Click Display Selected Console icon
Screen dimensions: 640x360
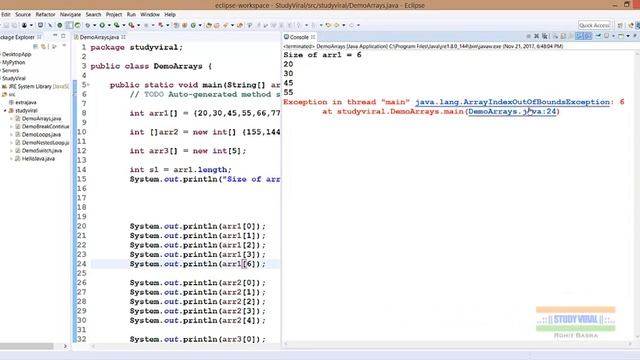click(607, 36)
